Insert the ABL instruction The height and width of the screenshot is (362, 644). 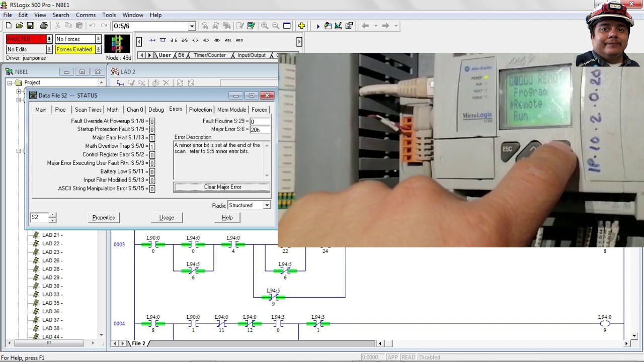click(x=228, y=40)
